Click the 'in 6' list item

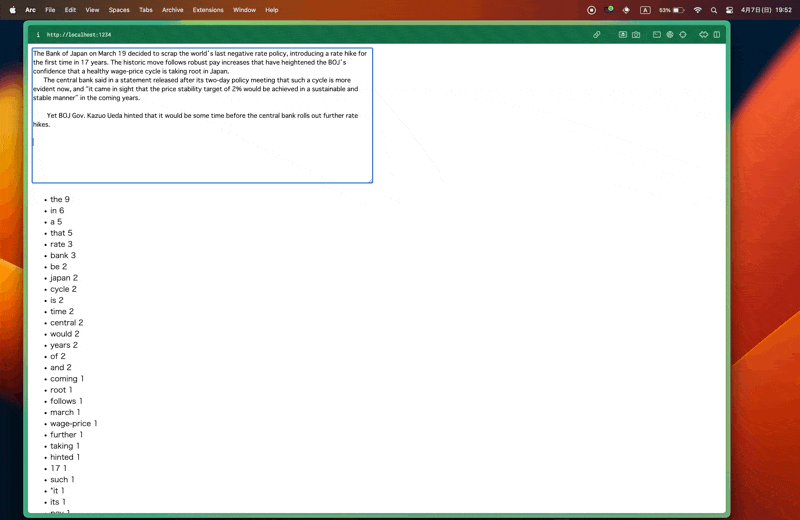[57, 210]
